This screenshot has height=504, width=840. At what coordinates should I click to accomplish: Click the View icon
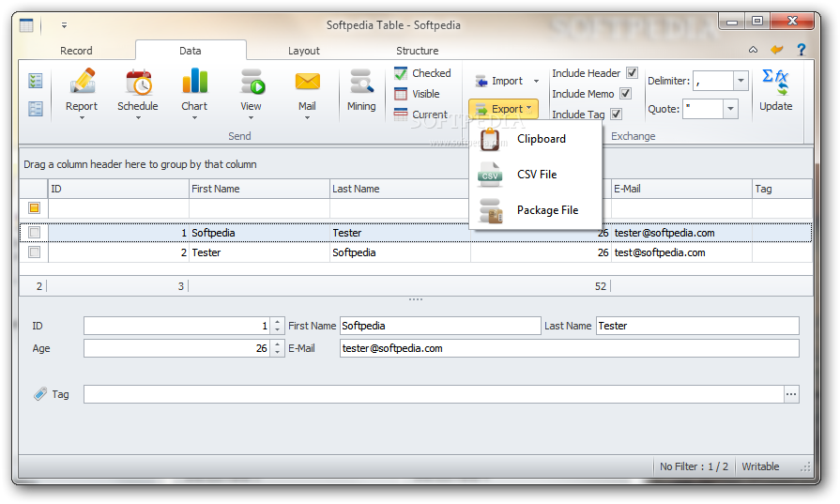coord(251,82)
